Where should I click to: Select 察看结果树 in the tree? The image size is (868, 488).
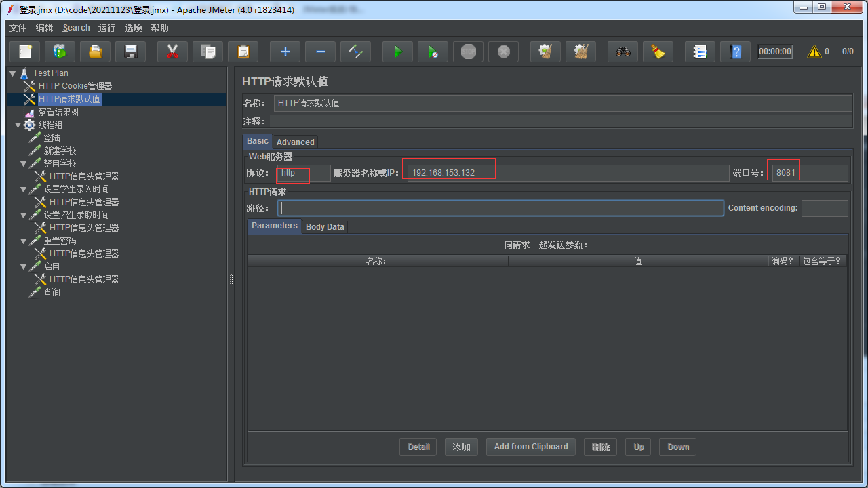(x=58, y=112)
